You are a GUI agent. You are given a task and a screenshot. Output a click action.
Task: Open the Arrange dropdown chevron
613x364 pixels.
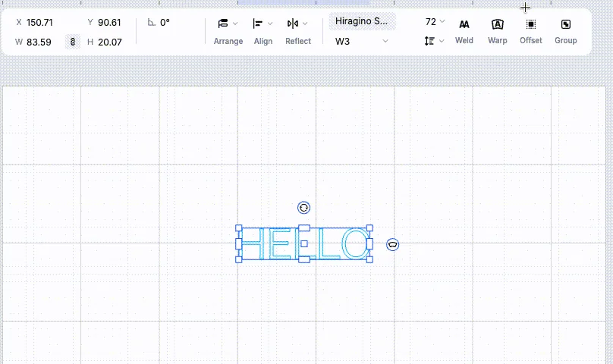[x=235, y=24]
